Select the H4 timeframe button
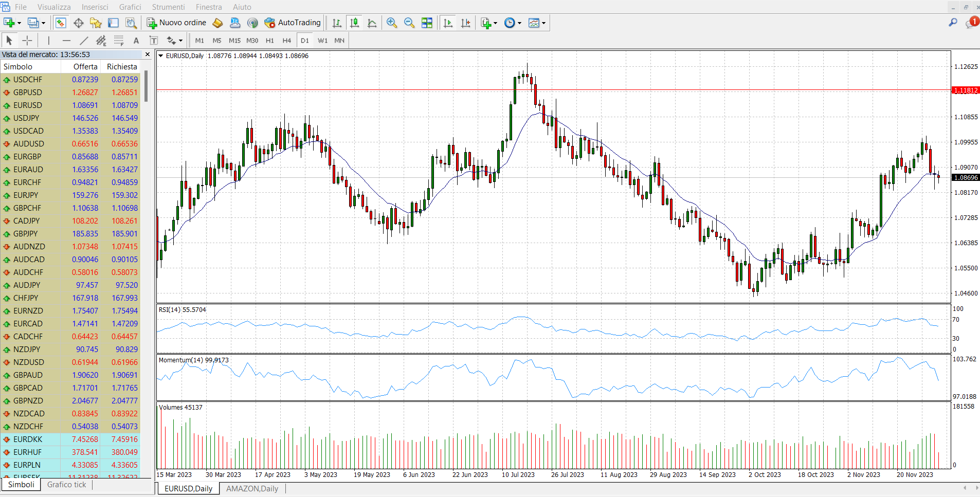The image size is (980, 497). [x=287, y=41]
